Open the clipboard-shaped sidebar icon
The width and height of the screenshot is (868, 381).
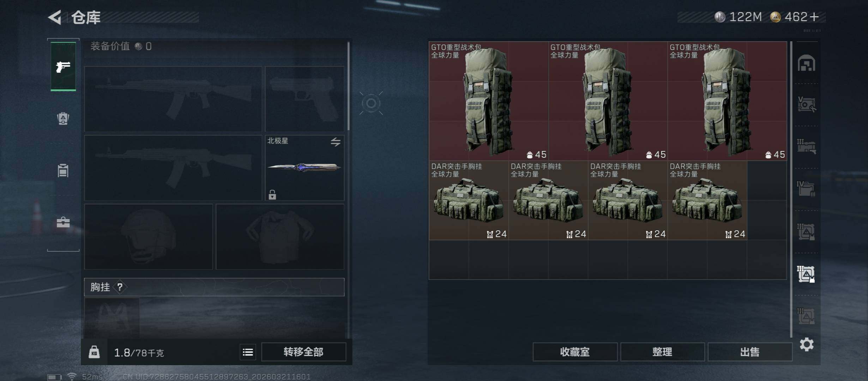pyautogui.click(x=63, y=170)
